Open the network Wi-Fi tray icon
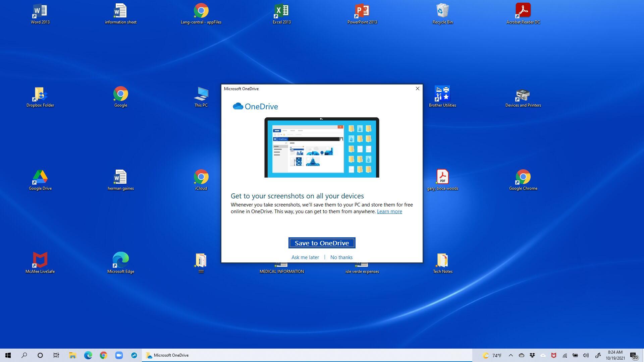The height and width of the screenshot is (362, 644). point(565,355)
